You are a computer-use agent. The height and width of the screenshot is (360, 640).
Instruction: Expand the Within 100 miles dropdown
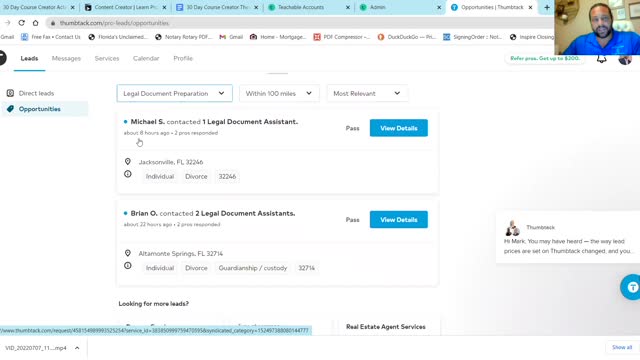click(279, 93)
